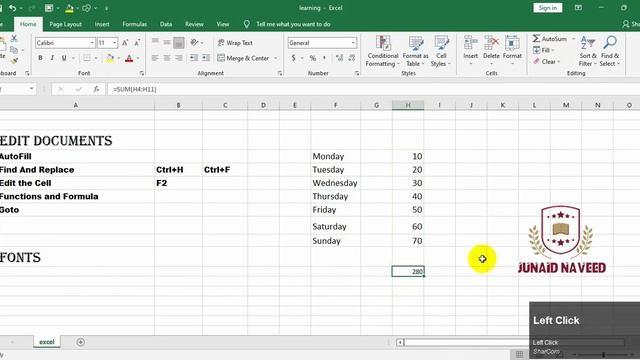Click Cancel X in formula bar
The height and width of the screenshot is (360, 640).
(x=60, y=89)
